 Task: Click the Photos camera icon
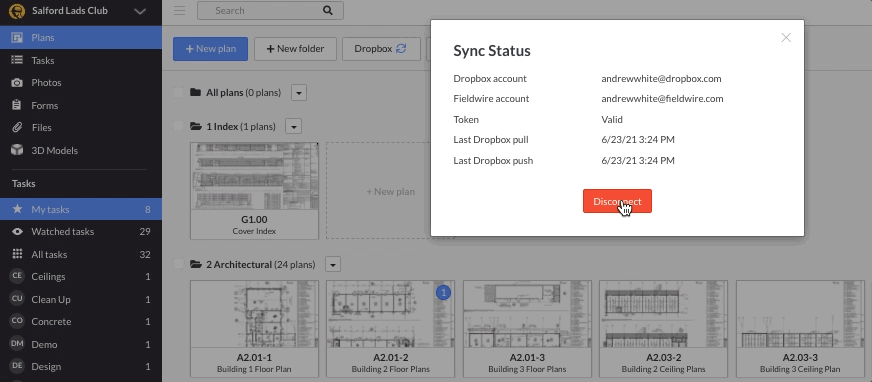(x=17, y=82)
